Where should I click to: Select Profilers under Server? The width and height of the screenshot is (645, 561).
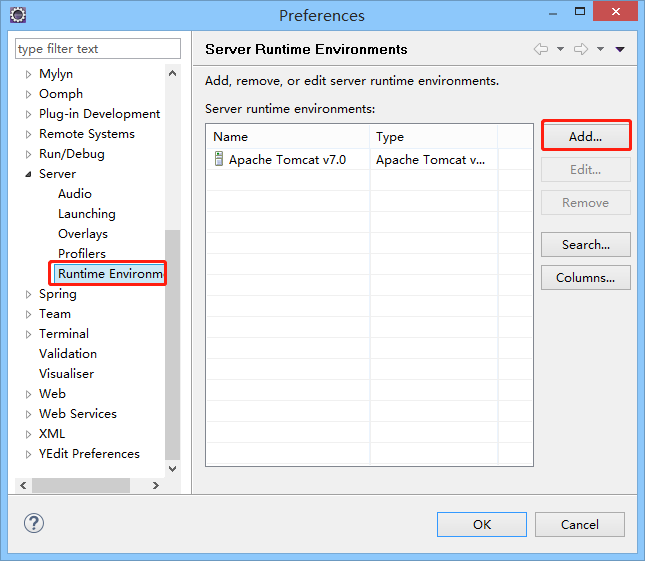(82, 254)
